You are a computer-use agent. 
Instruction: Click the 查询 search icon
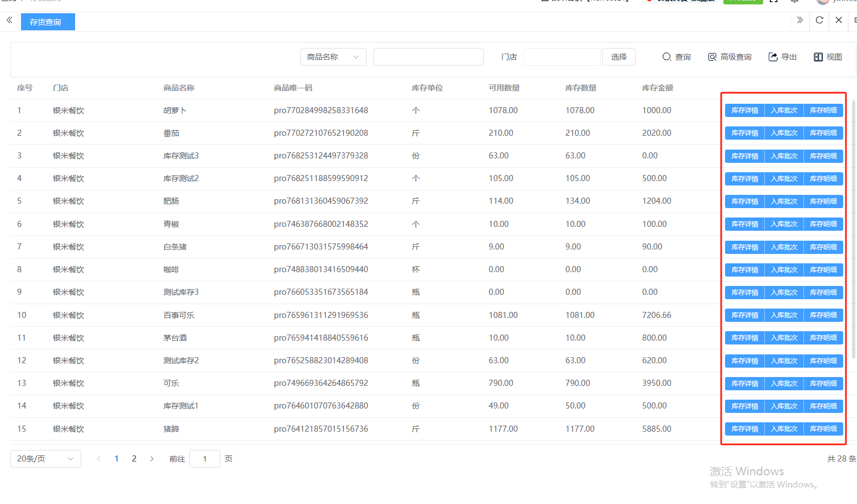tap(667, 57)
